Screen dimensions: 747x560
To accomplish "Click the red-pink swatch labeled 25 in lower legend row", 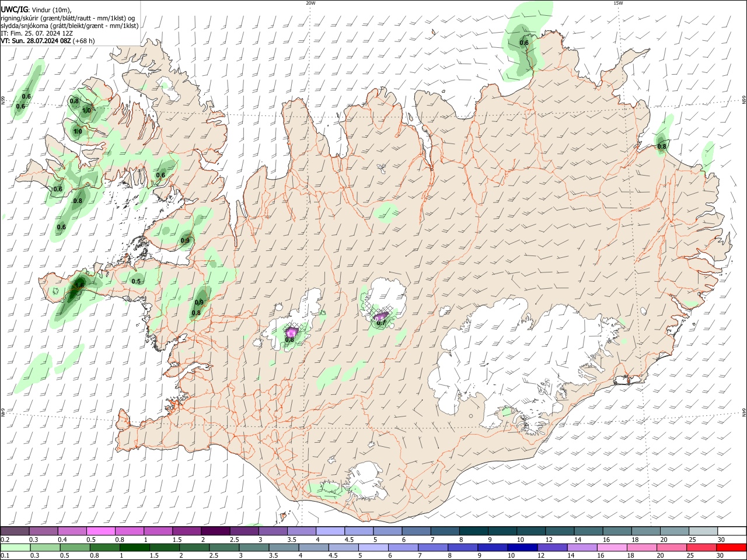I will coord(701,547).
